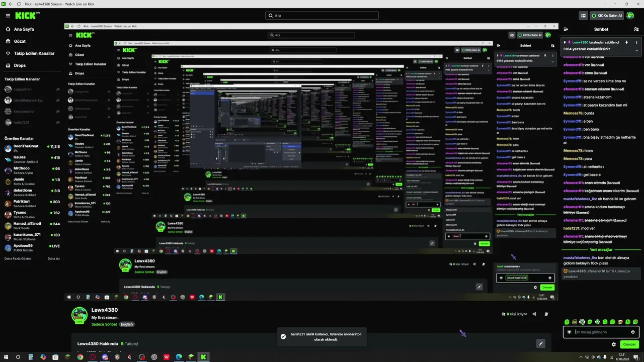Open Patrikturi channel avatar
644x362 pixels.
[x=8, y=204]
